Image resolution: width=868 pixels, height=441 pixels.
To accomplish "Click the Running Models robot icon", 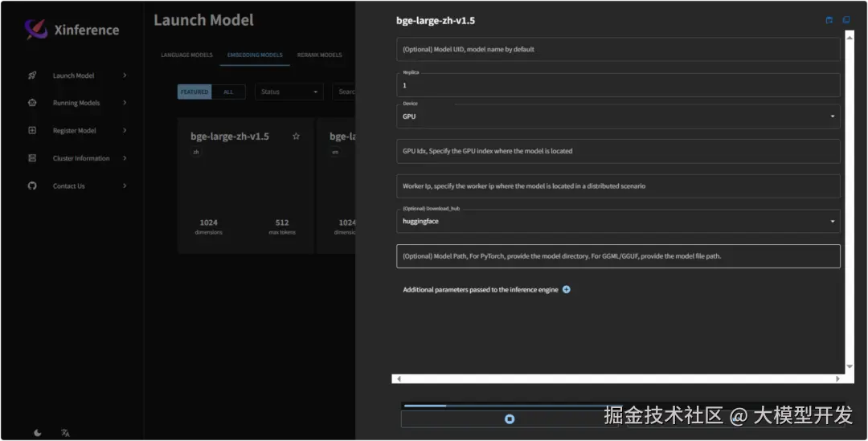I will coord(32,103).
